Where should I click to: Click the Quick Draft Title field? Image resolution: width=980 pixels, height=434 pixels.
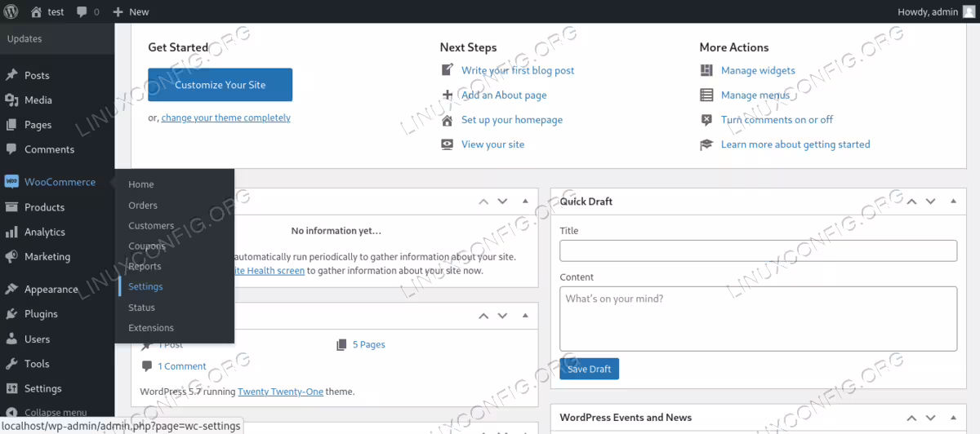(x=758, y=250)
